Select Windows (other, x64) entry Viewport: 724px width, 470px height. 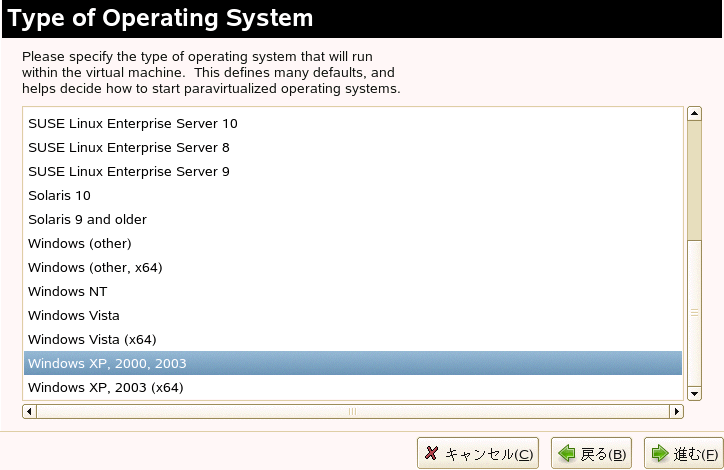click(353, 268)
